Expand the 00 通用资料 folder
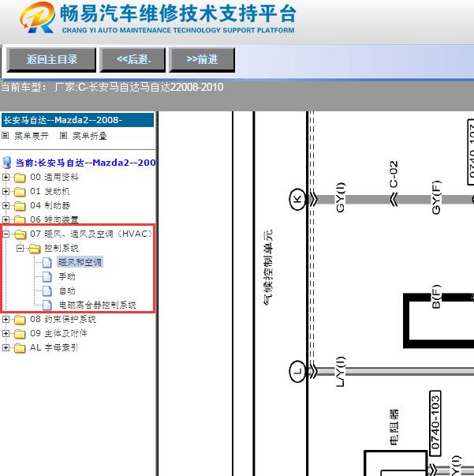This screenshot has width=474, height=476. (x=6, y=177)
